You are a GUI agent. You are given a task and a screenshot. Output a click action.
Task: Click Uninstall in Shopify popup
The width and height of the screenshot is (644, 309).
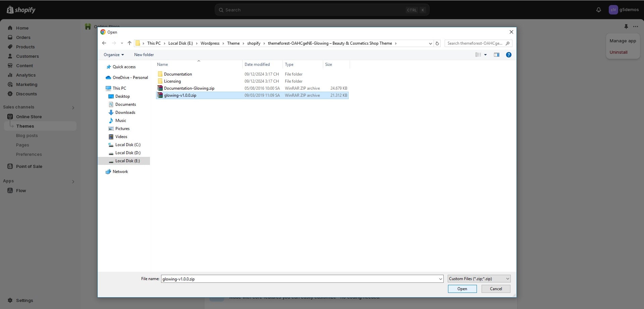[618, 52]
